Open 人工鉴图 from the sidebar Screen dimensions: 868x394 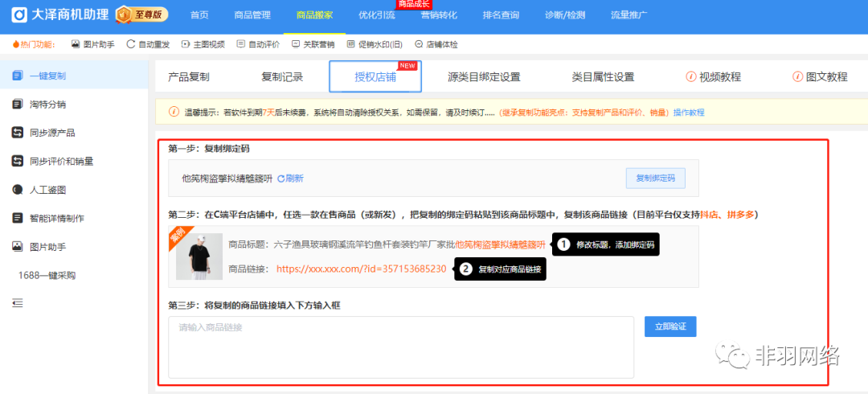47,190
